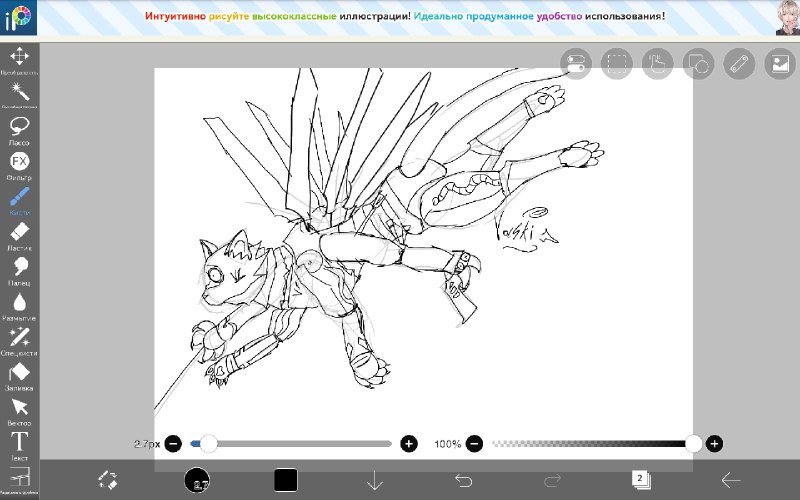Go back with left arrow button
Screen dimensions: 800x500
[x=731, y=480]
